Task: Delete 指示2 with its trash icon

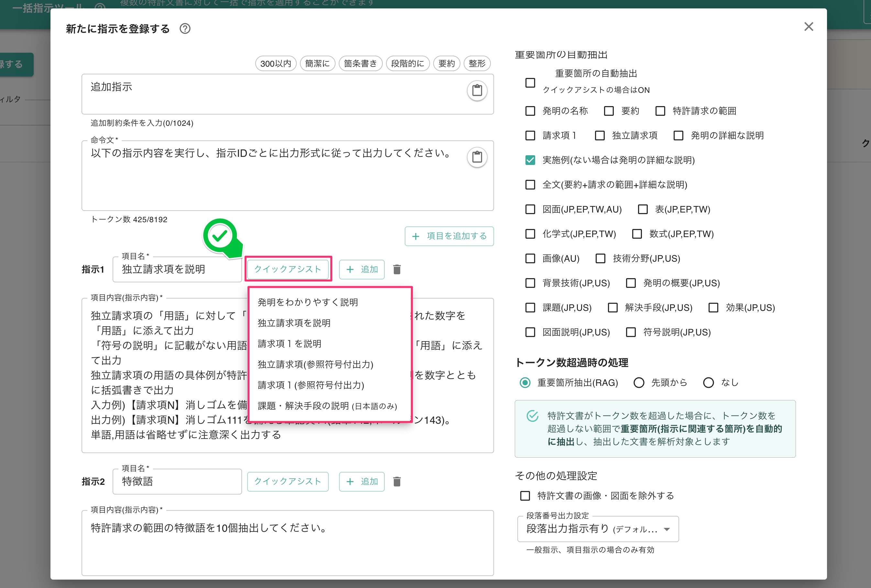Action: [x=397, y=482]
